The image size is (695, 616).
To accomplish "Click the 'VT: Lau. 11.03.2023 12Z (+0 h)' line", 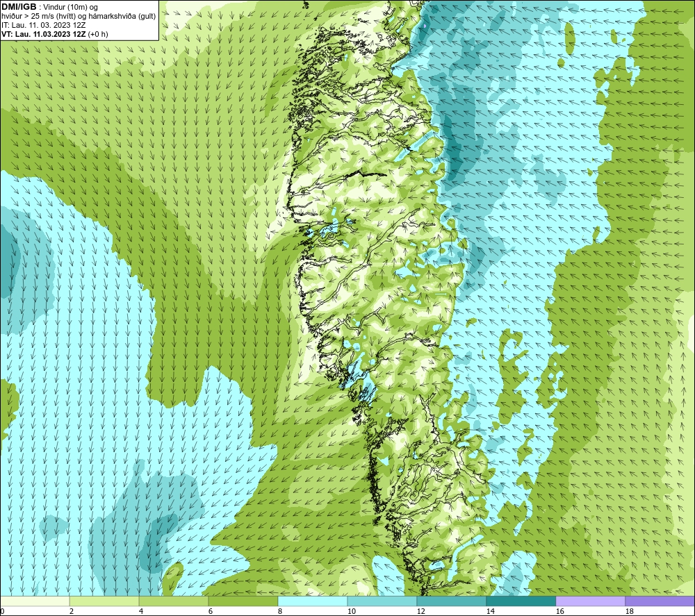I will pyautogui.click(x=54, y=34).
